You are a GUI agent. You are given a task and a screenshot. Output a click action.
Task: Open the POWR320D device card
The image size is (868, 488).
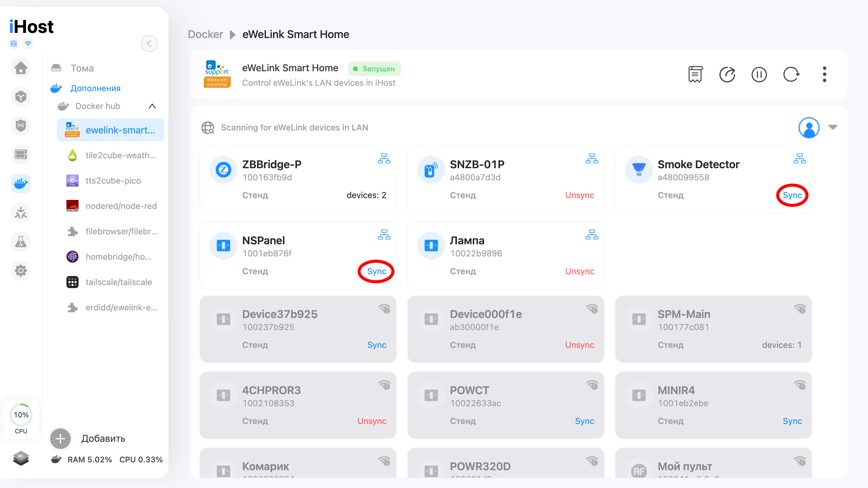(506, 463)
